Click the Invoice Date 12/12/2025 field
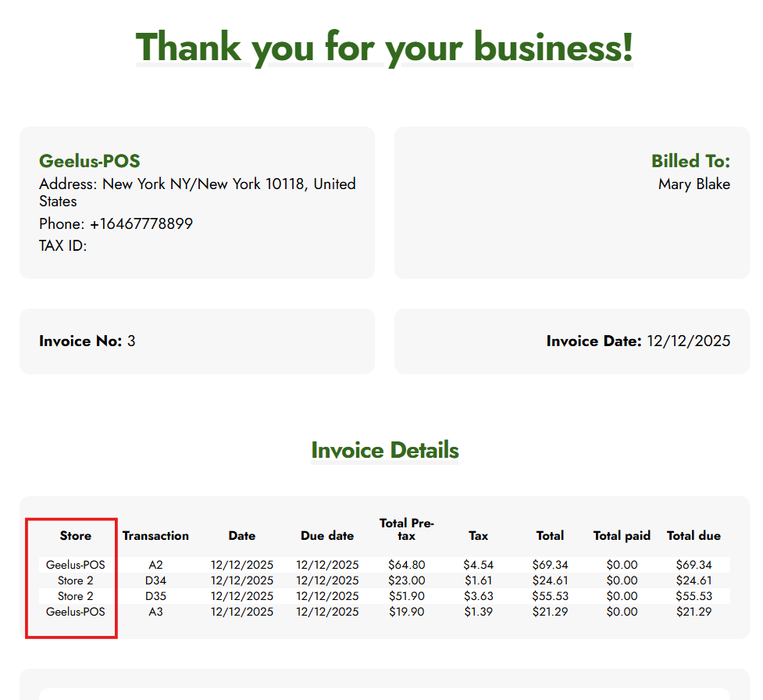 [x=638, y=341]
